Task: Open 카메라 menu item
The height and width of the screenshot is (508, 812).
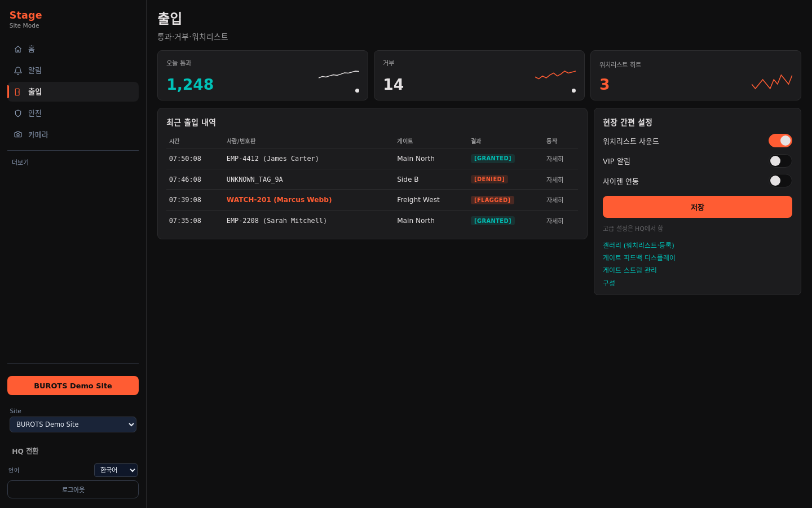Action: point(73,135)
